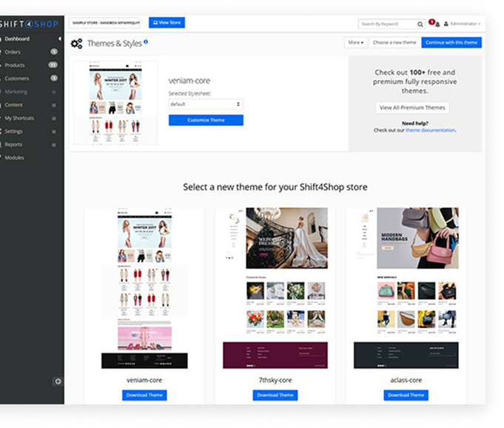This screenshot has width=504, height=428.
Task: Collapse sidebar with Dashboard arrow
Action: click(x=59, y=39)
